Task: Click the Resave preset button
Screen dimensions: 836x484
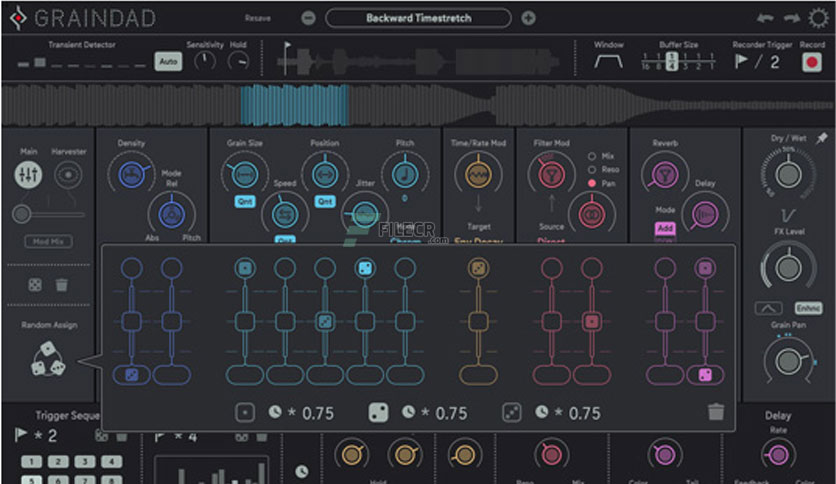Action: 258,18
